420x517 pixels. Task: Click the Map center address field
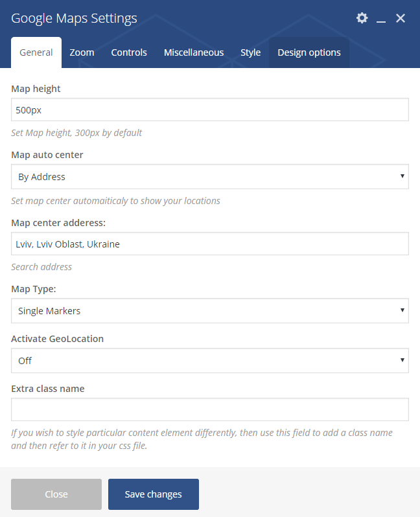[210, 244]
